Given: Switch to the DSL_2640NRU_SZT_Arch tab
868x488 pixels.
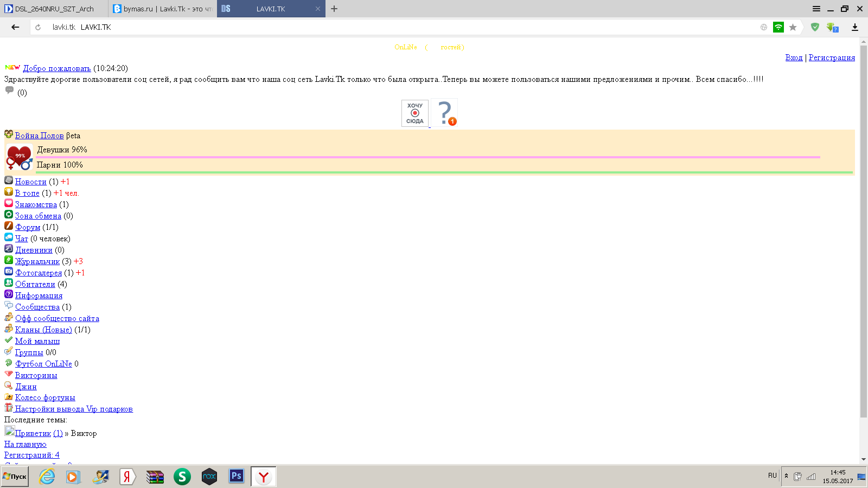Looking at the screenshot, I should [54, 9].
